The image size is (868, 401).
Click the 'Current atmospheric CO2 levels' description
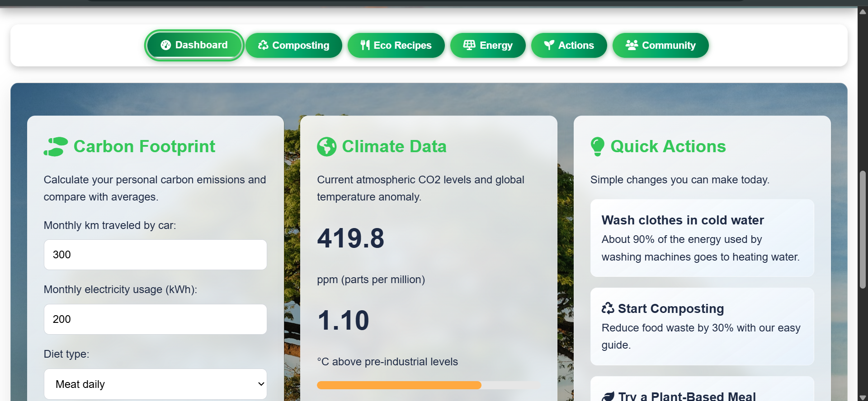tap(420, 188)
